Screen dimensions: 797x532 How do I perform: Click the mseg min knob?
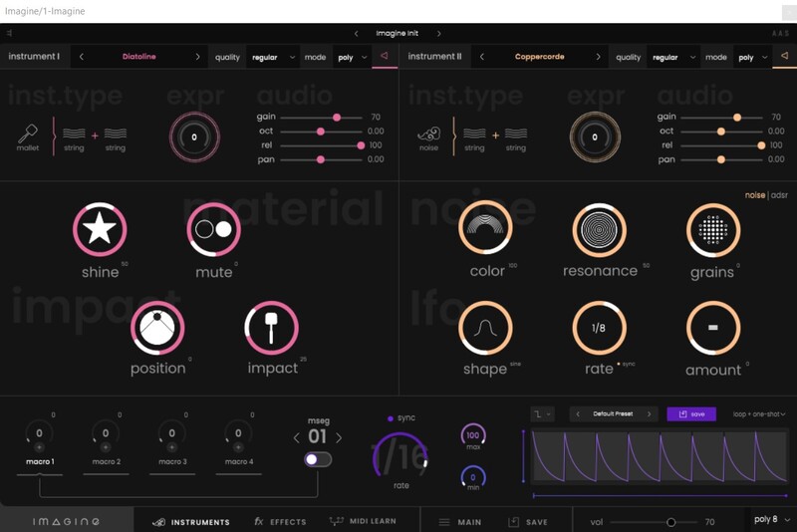473,477
